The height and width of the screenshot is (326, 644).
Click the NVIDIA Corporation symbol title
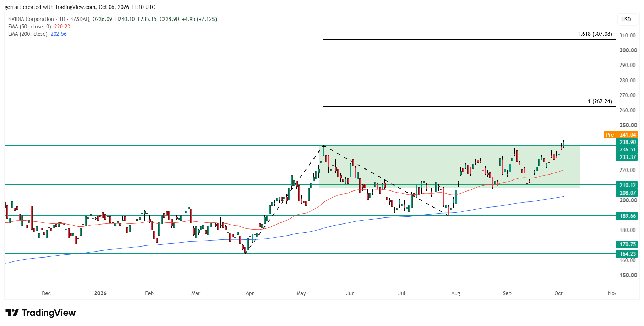coord(31,19)
